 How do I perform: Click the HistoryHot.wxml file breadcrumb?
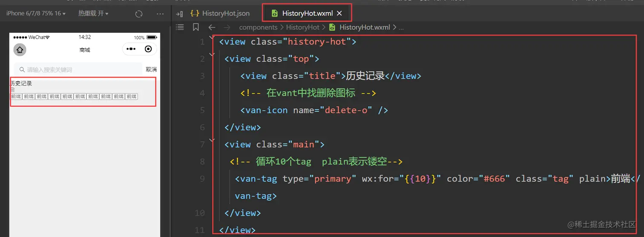(361, 27)
